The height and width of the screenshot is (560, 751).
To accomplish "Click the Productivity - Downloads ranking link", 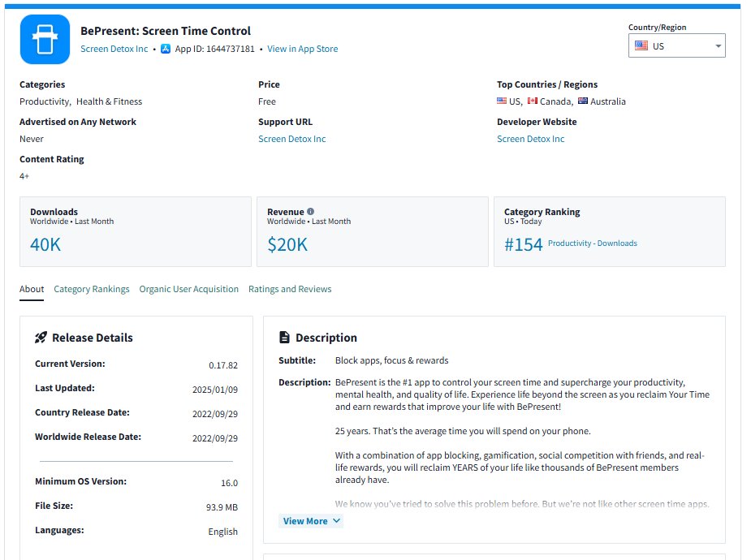I will click(x=592, y=243).
